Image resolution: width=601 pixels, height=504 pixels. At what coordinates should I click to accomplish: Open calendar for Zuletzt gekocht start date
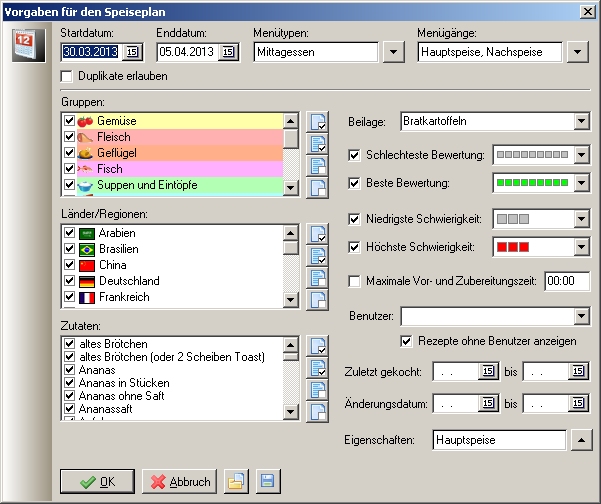click(488, 371)
